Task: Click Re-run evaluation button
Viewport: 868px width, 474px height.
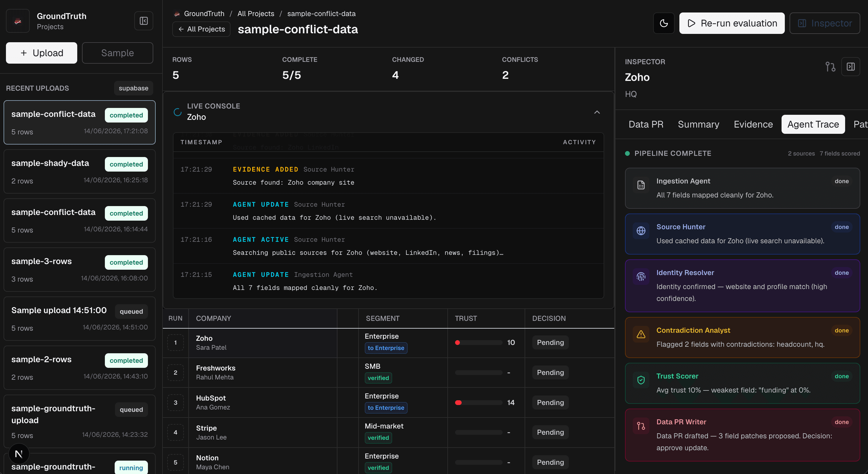Action: 732,23
